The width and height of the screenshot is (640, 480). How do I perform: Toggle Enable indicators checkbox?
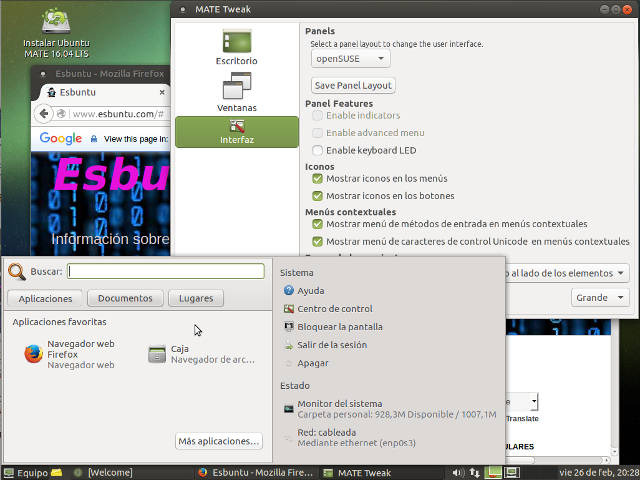point(317,116)
